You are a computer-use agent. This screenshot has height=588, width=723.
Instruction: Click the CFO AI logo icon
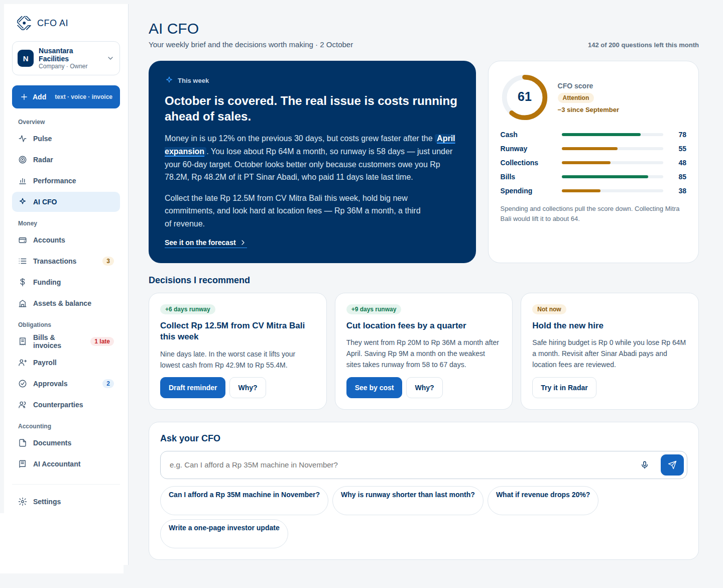tap(24, 23)
